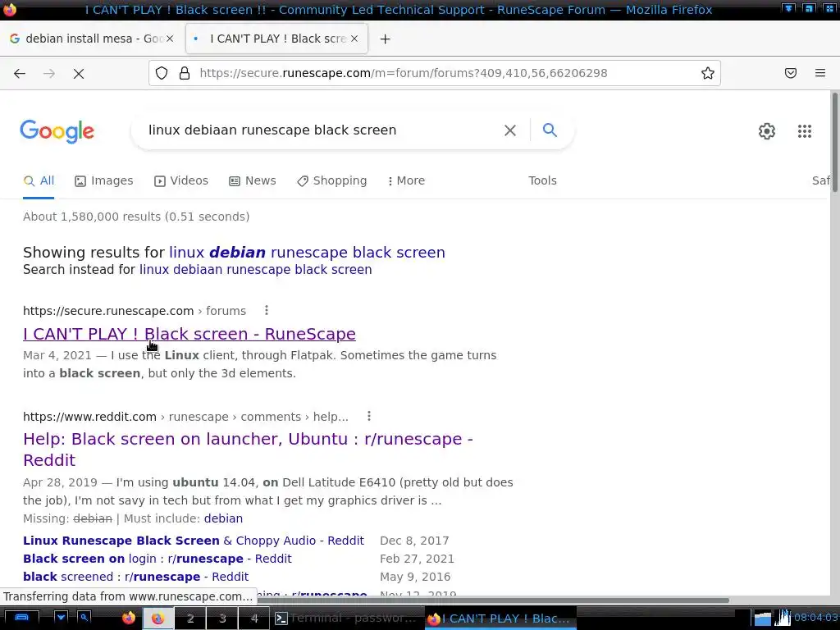Click 'About 1,580,000 results' count text

pyautogui.click(x=136, y=217)
